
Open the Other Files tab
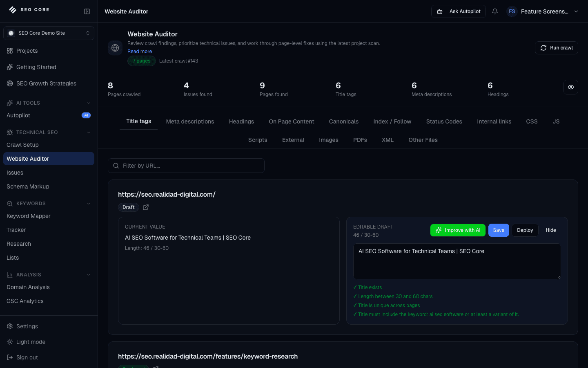pyautogui.click(x=423, y=140)
